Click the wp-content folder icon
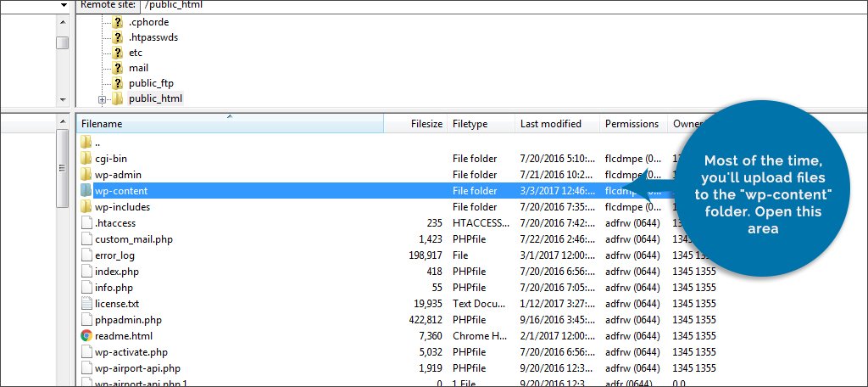Screen dimensions: 868x387 point(86,191)
